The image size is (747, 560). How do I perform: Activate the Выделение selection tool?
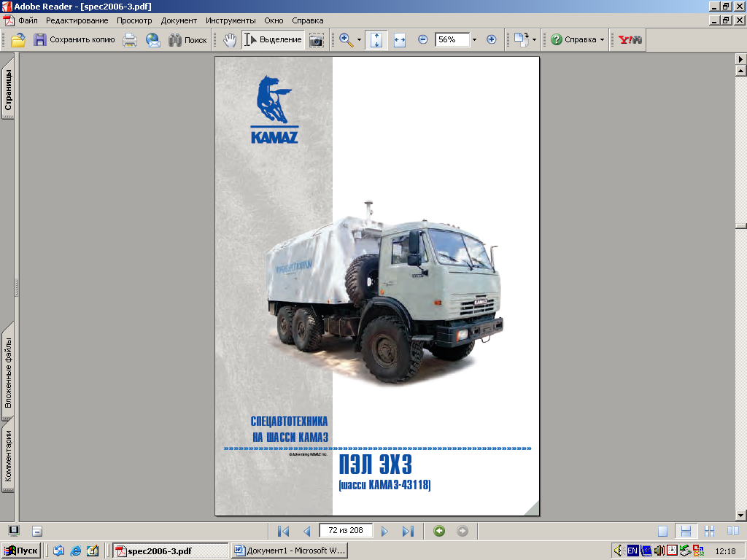tap(274, 40)
